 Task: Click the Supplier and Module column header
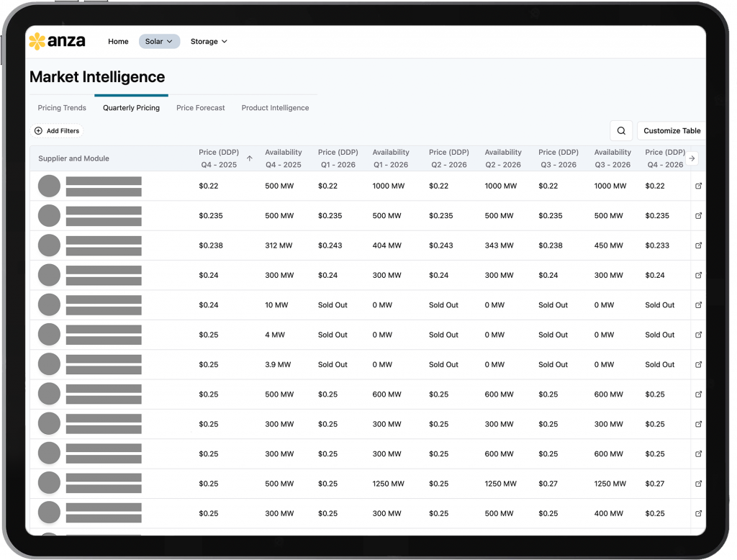pyautogui.click(x=73, y=158)
